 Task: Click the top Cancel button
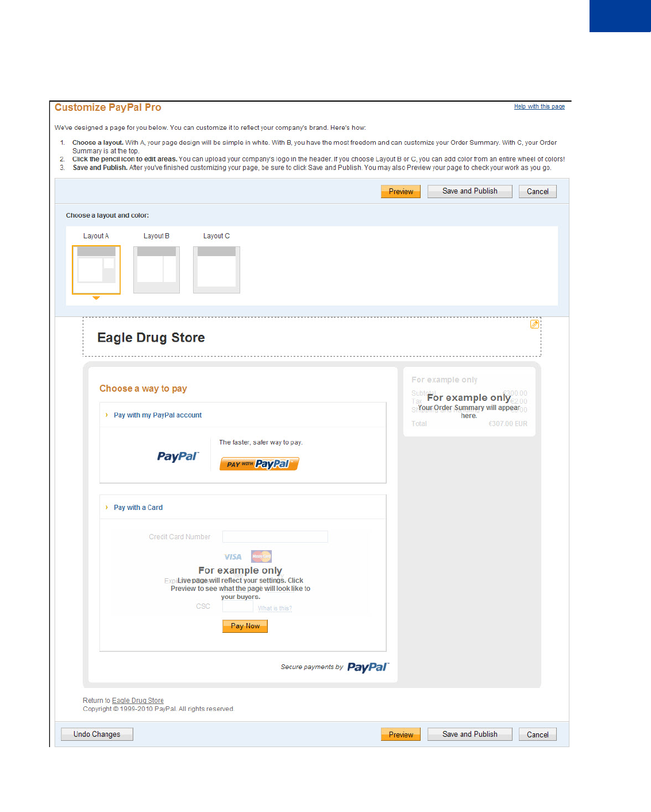coord(537,192)
